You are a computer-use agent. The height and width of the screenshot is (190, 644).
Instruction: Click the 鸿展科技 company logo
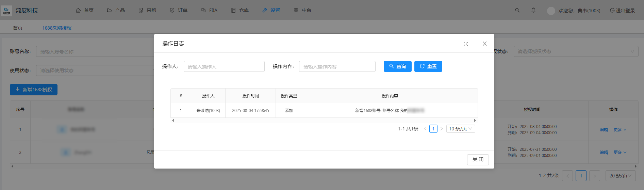pos(6,11)
